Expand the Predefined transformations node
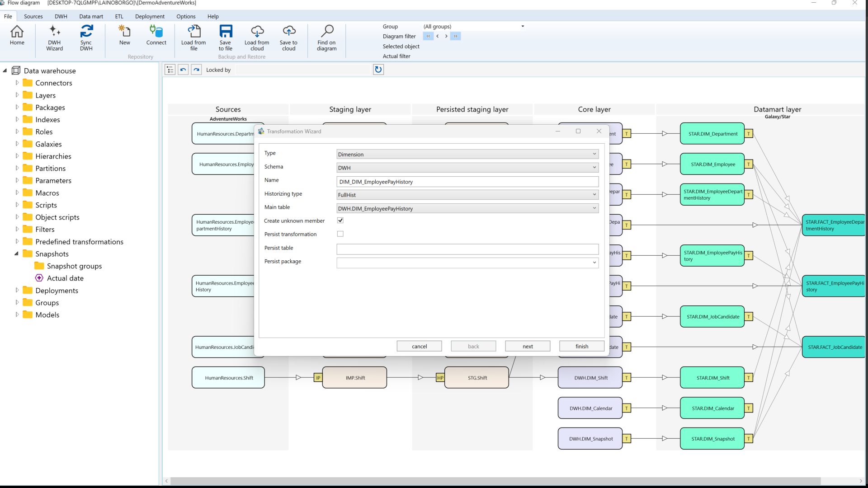Screen dimensions: 868x488 17,241
